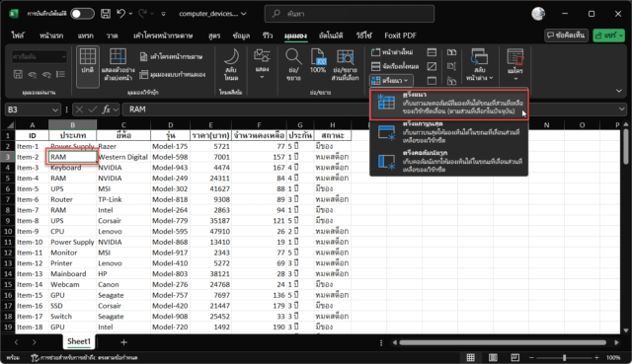Image resolution: width=632 pixels, height=364 pixels.
Task: Expand the Show (แสดง) dropdown
Action: pos(262,64)
